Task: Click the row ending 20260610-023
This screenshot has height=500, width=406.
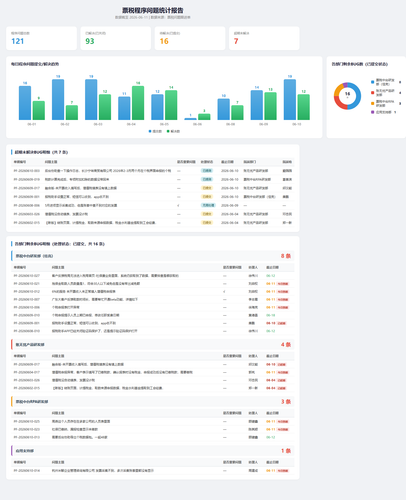Action: click(x=153, y=429)
